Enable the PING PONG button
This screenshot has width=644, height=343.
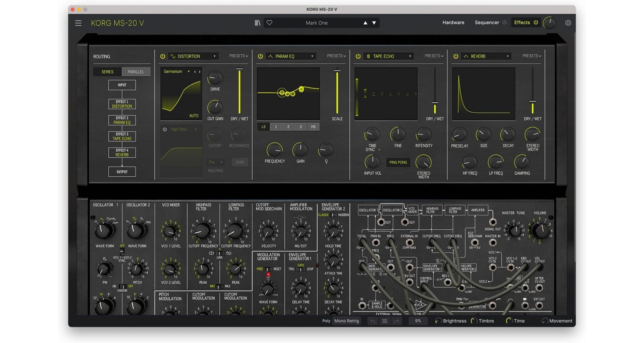pyautogui.click(x=398, y=162)
